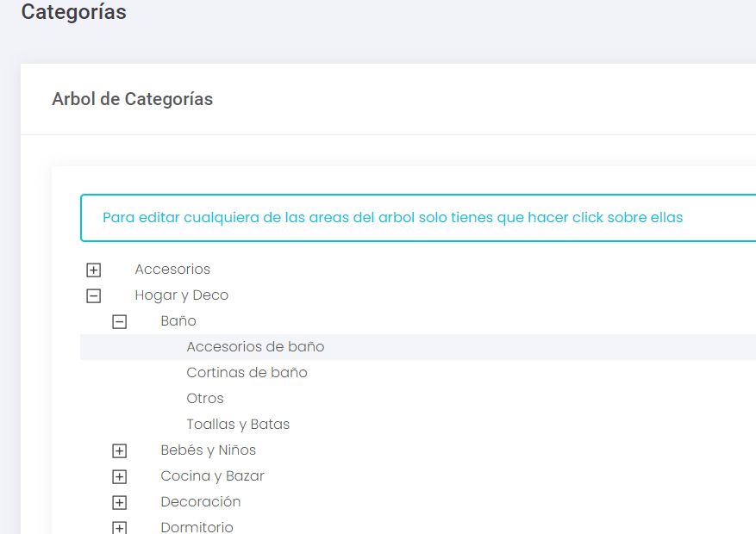Expand the Decoración node
The height and width of the screenshot is (534, 756).
pos(120,503)
